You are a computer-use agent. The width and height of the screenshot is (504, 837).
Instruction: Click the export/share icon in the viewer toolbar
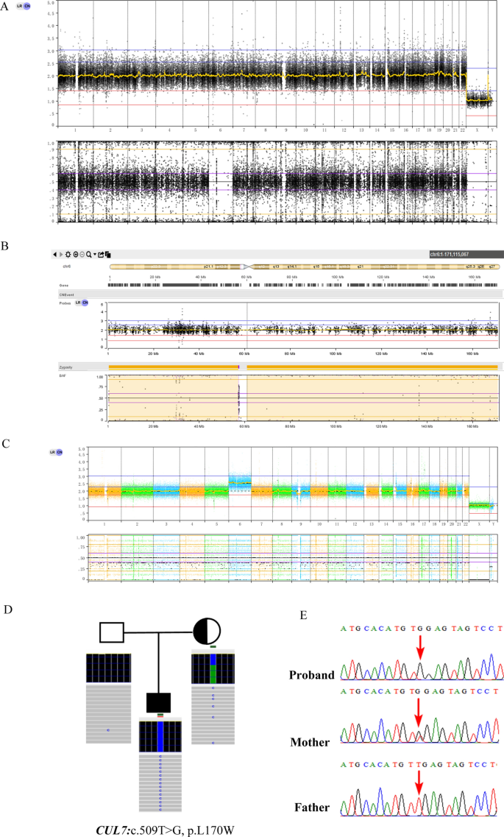[101, 255]
